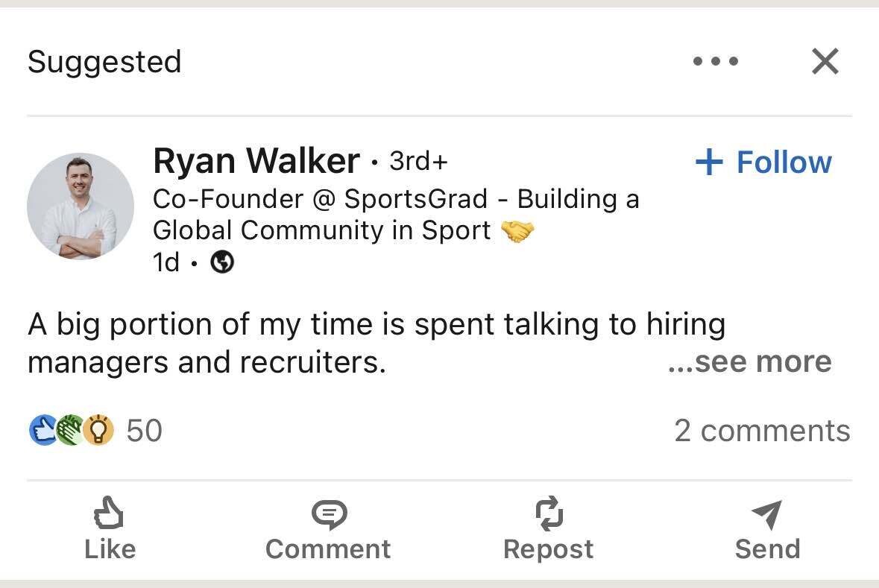Click the globe public visibility icon
The height and width of the screenshot is (588, 879).
[221, 262]
